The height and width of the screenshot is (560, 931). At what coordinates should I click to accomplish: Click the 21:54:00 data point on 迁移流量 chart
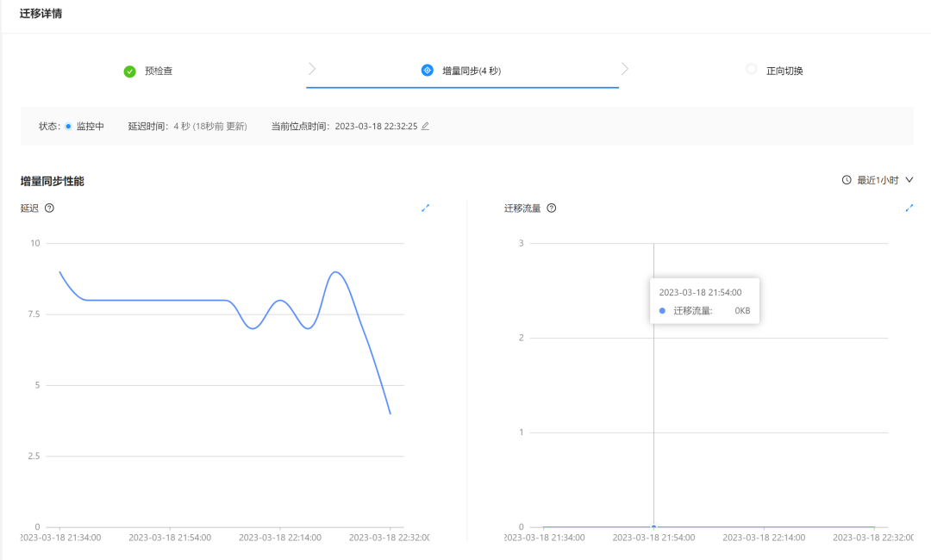(x=653, y=526)
